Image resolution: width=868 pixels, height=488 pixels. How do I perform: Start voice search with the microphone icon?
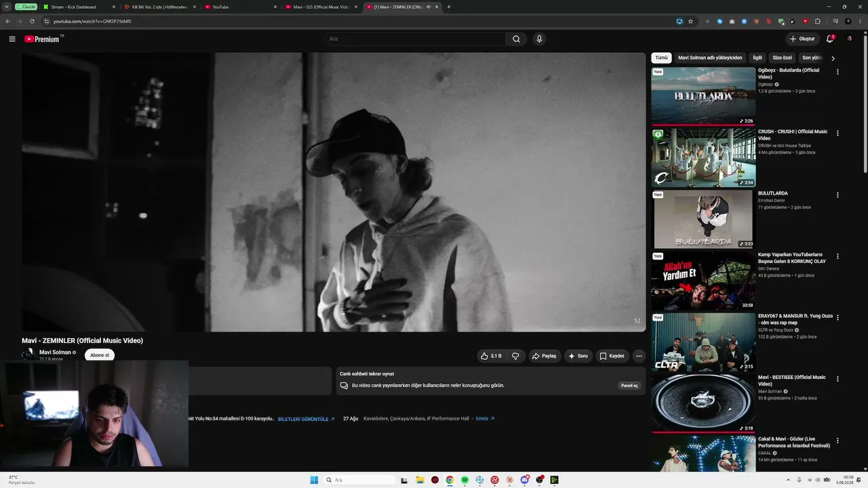(x=539, y=39)
